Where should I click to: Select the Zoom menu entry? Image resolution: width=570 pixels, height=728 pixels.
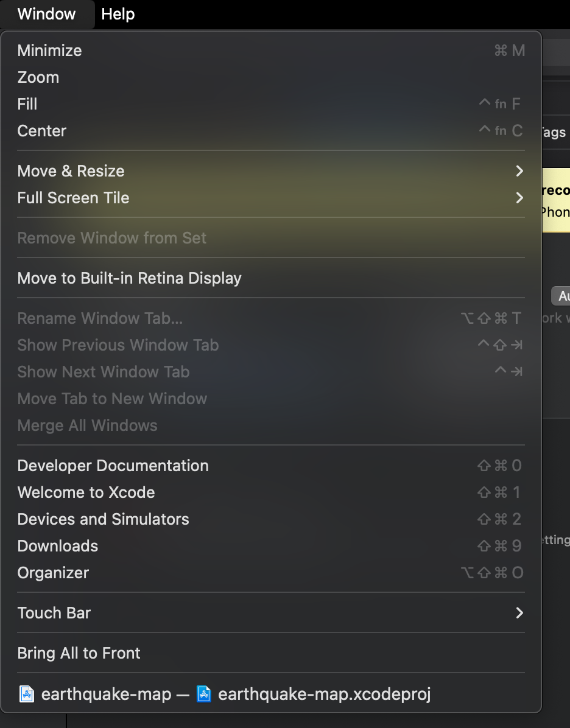[x=271, y=77]
